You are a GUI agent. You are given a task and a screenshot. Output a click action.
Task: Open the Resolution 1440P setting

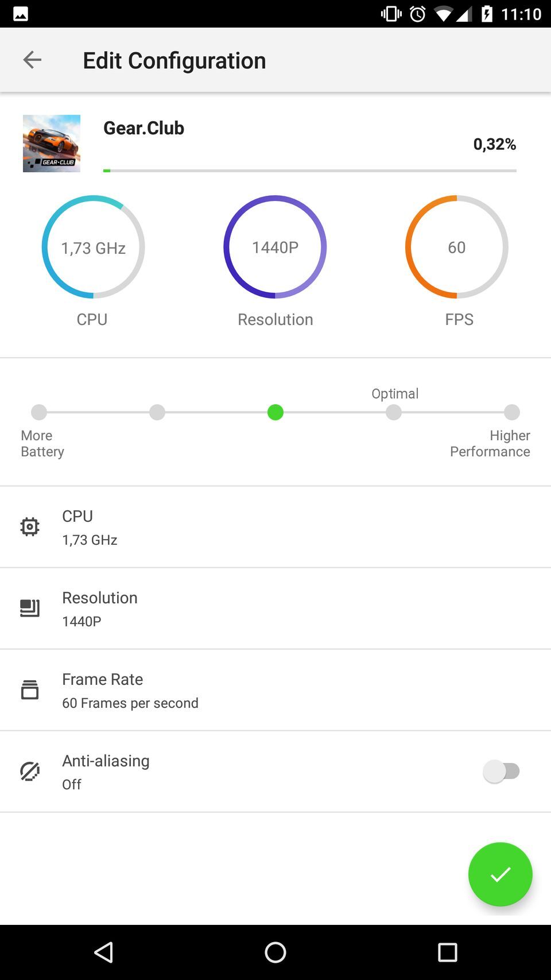tap(275, 609)
